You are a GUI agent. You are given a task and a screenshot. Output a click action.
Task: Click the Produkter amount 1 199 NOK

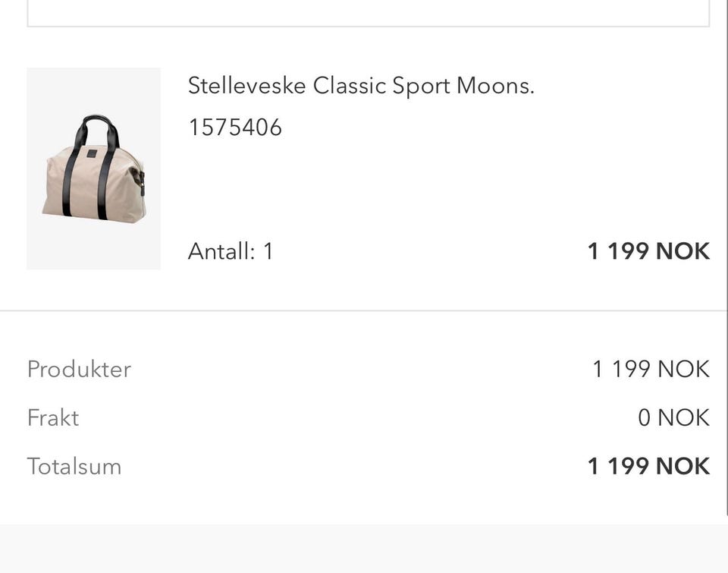coord(651,369)
